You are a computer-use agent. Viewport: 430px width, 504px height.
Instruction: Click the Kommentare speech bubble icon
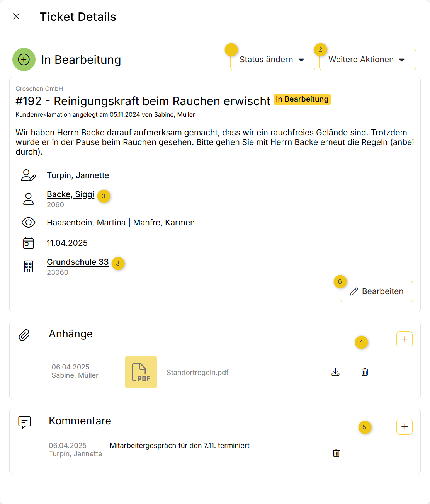pos(25,422)
